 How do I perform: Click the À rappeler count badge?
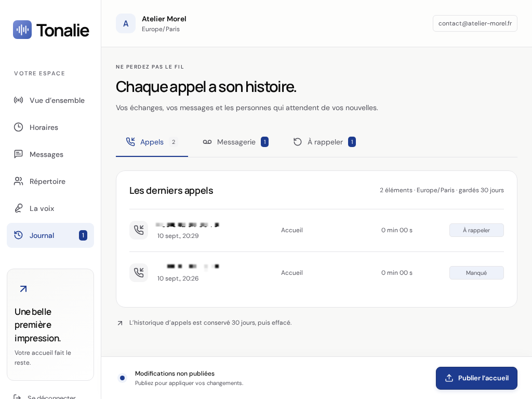tap(352, 142)
